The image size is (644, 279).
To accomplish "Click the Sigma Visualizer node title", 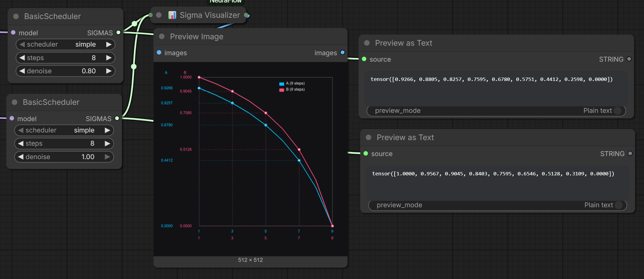I will (x=210, y=15).
